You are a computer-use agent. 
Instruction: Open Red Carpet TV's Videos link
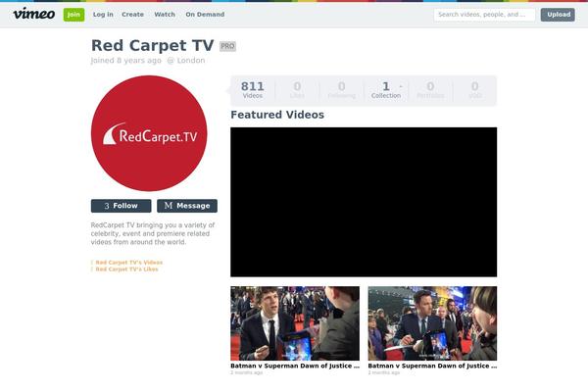pyautogui.click(x=129, y=263)
